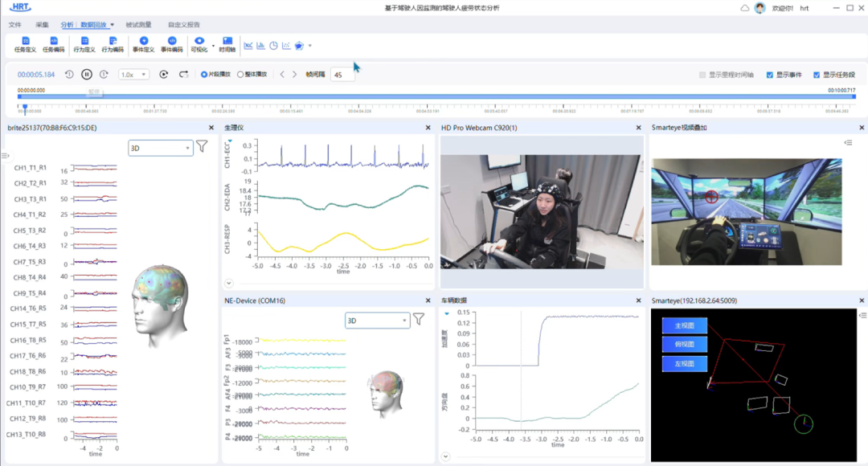Select the scatter chart icon in toolbar

286,45
